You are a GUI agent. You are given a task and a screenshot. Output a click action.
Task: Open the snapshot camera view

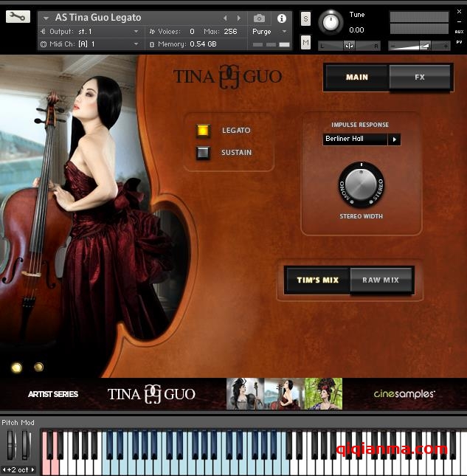tap(259, 18)
